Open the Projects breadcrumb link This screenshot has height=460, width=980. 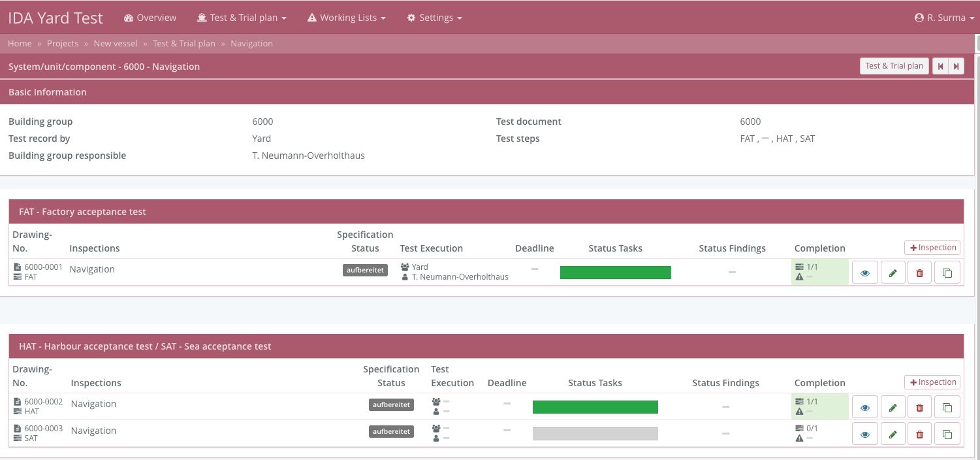[63, 43]
